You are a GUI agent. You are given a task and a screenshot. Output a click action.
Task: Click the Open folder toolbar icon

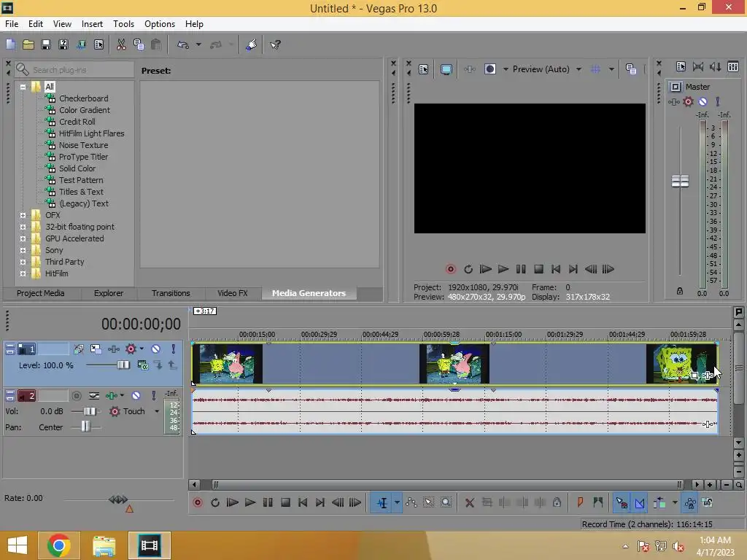[x=28, y=44]
